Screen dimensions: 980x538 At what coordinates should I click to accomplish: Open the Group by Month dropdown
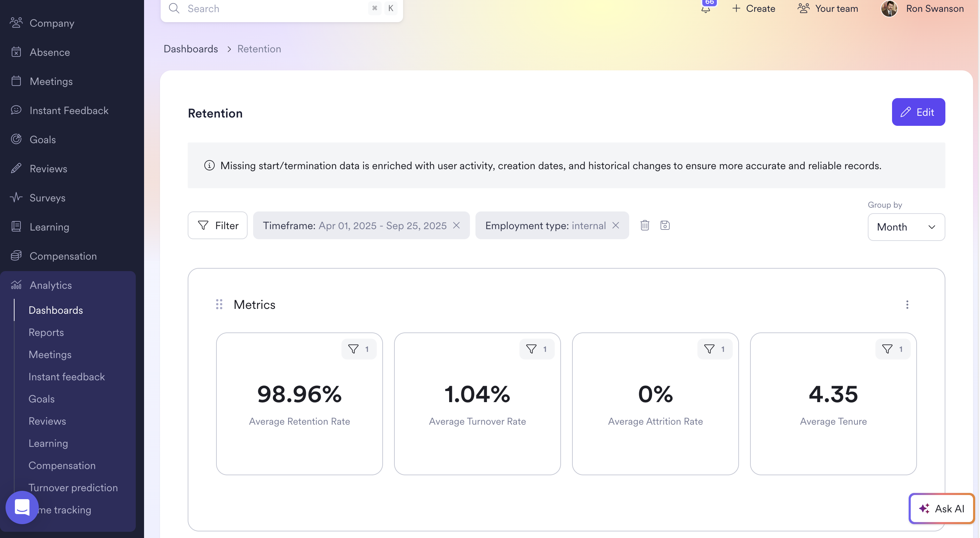click(x=906, y=227)
